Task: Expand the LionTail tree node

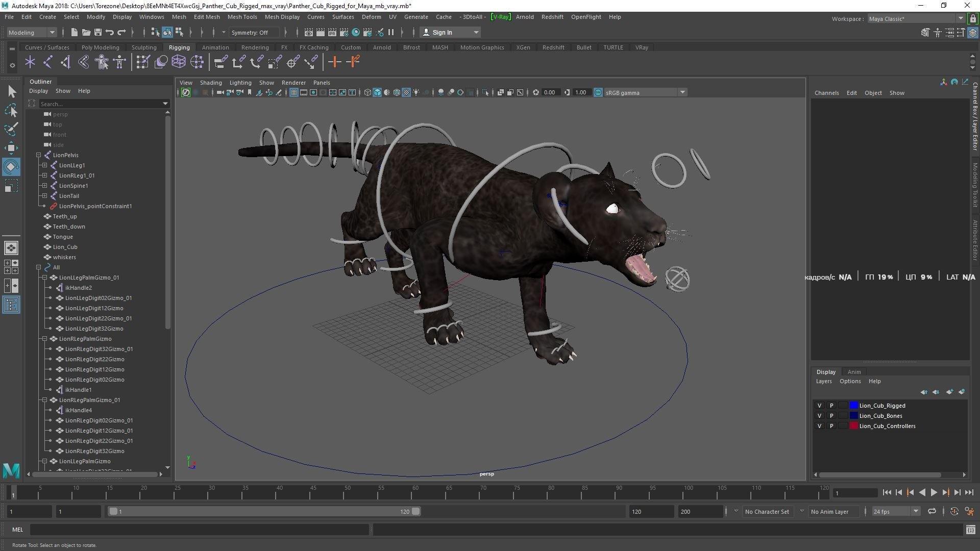Action: point(44,196)
